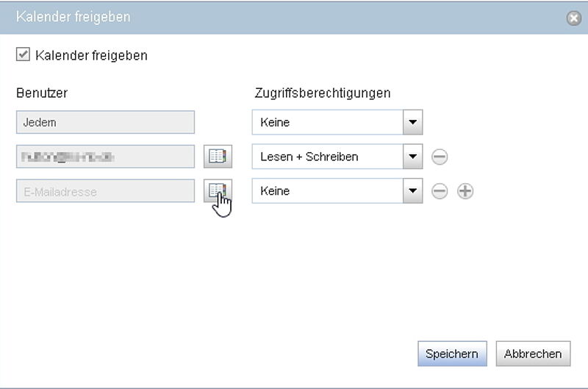Open the Keine combo box for Jedem
588x389 pixels.
pyautogui.click(x=337, y=122)
